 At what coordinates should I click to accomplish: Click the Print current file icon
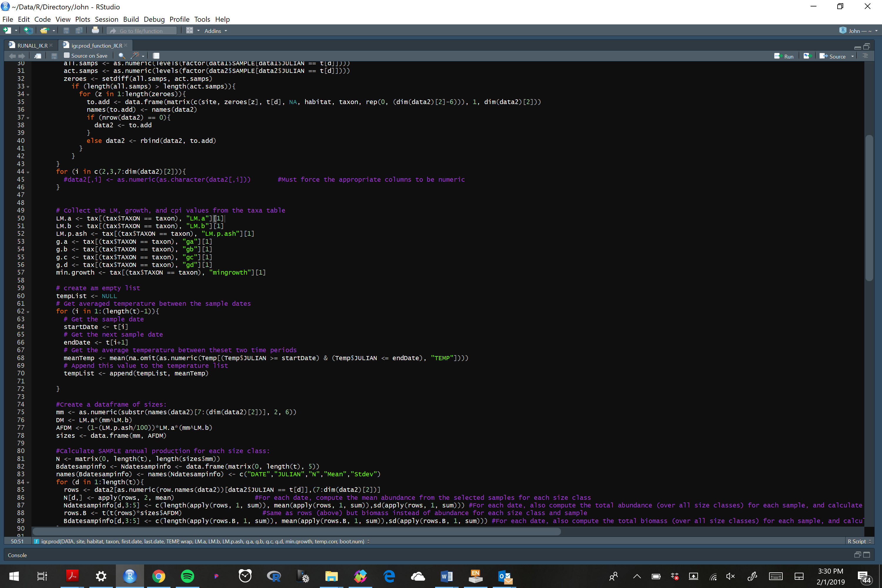[x=95, y=31]
